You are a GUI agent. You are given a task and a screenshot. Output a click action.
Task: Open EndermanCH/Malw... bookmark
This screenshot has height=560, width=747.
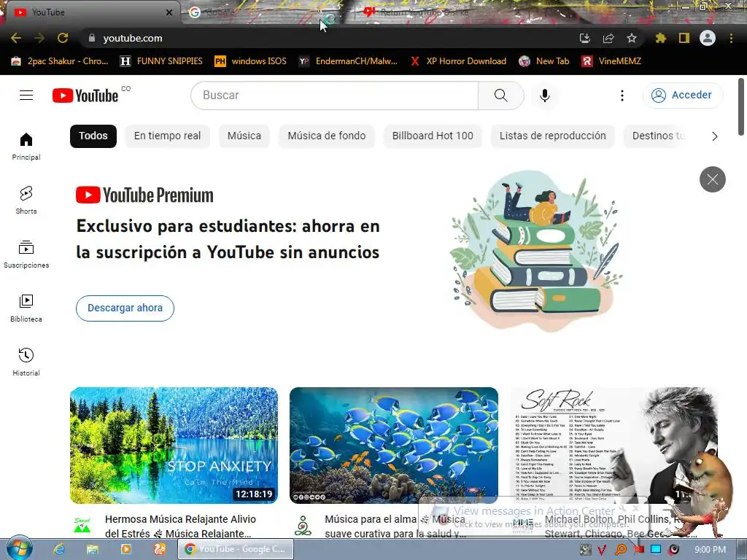click(x=348, y=61)
